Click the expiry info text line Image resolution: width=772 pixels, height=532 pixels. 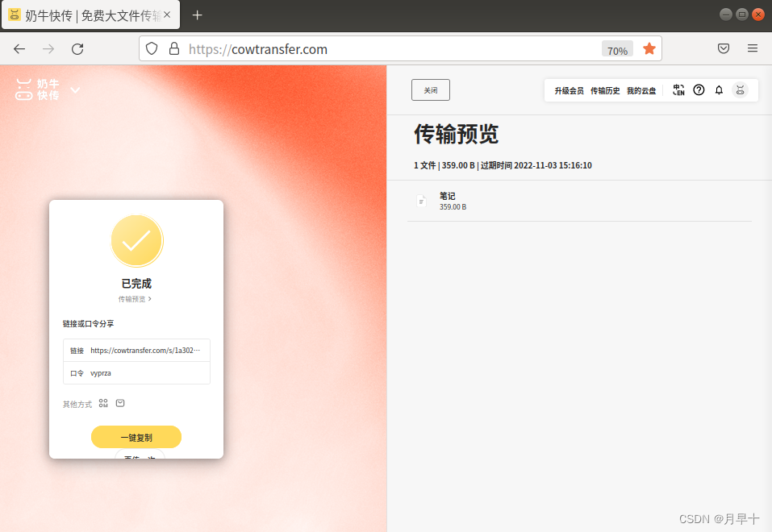pos(503,165)
